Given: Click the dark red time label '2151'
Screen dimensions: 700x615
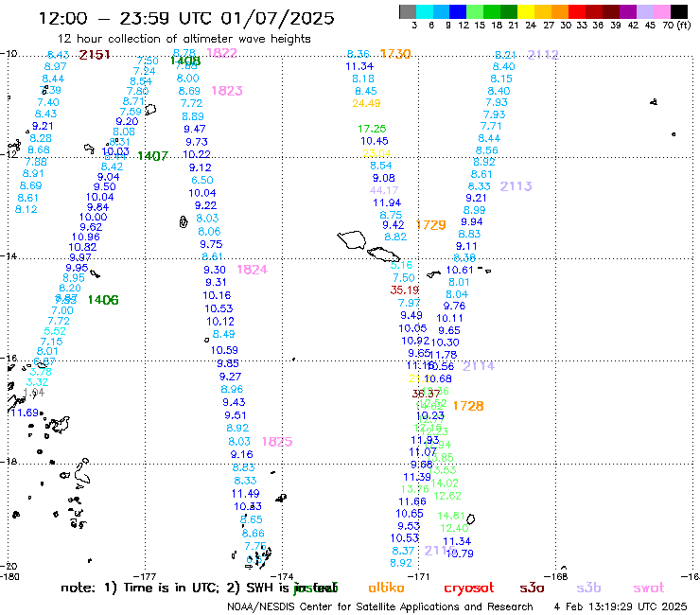Looking at the screenshot, I should pyautogui.click(x=95, y=55).
